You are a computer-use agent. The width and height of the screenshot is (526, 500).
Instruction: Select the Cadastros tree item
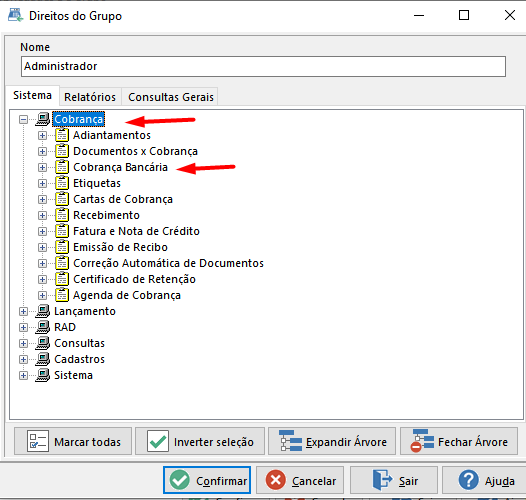click(80, 359)
